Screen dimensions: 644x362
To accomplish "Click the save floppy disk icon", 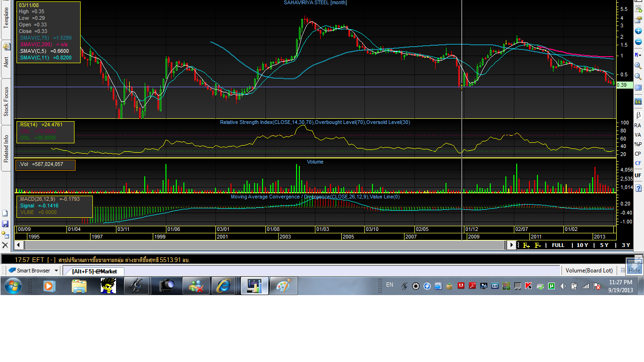I will (x=5, y=224).
